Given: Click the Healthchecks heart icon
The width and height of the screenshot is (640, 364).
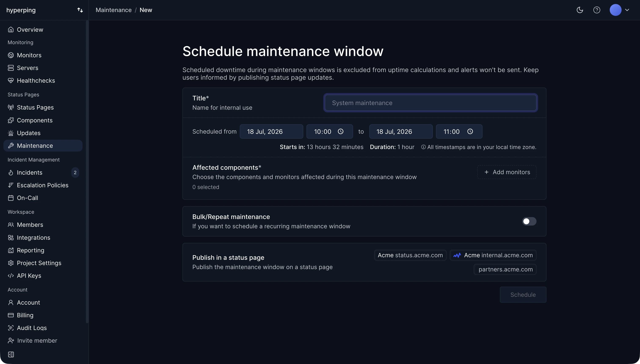Looking at the screenshot, I should click(x=11, y=81).
